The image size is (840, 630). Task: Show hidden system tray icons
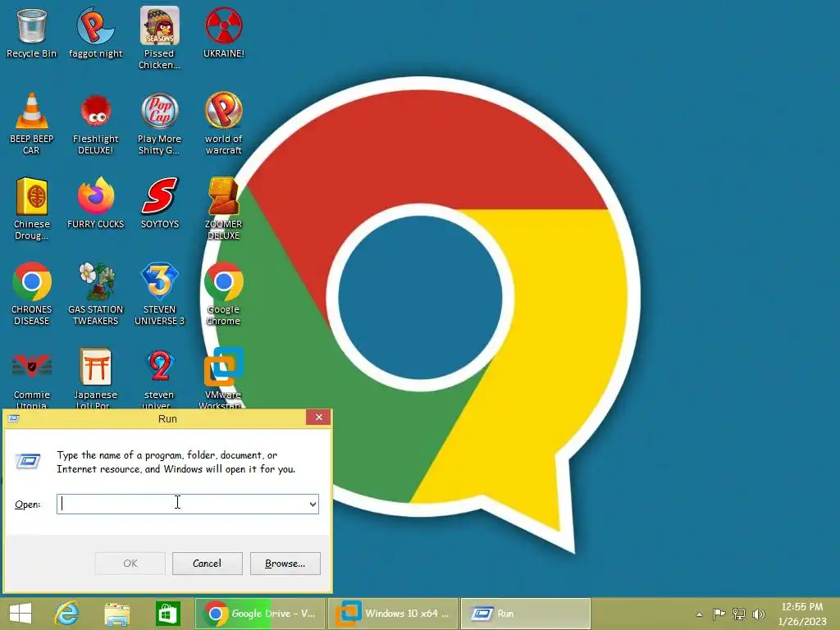click(699, 614)
